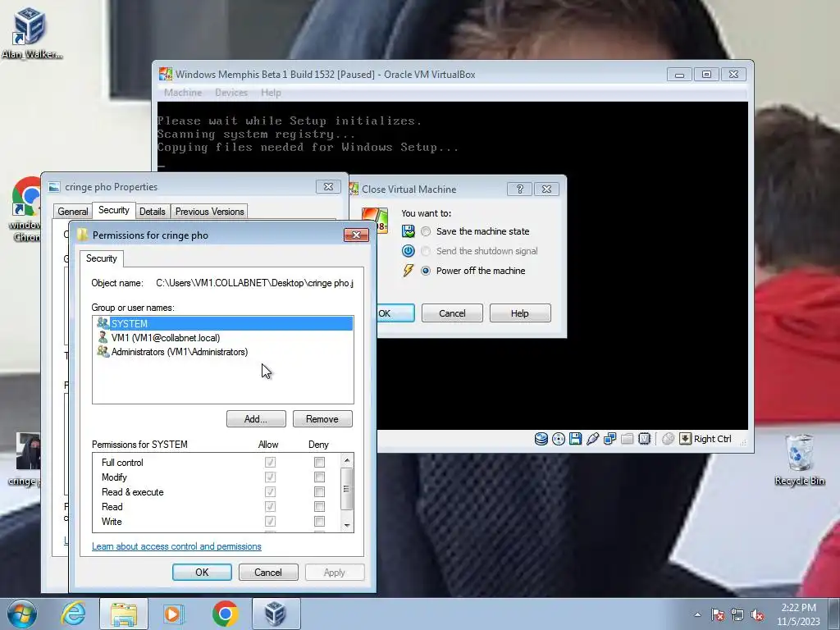Toggle Allow checkbox for Full control

[270, 463]
